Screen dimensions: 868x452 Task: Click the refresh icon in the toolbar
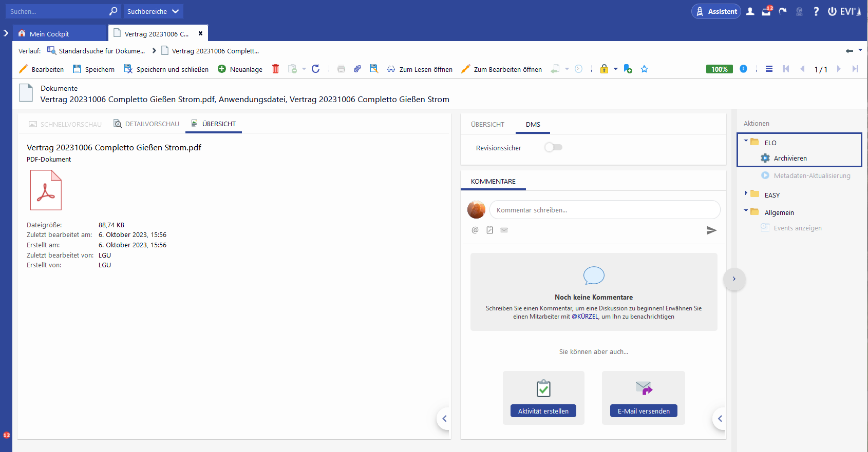(315, 69)
